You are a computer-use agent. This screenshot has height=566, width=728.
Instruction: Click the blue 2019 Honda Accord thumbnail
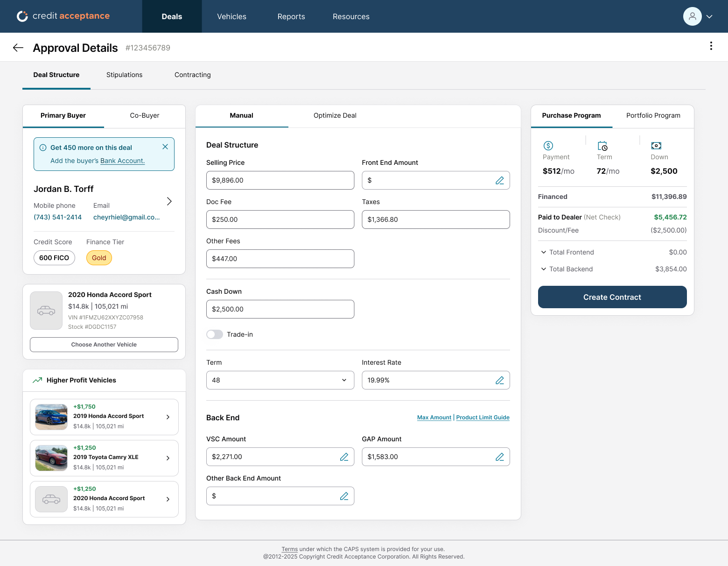coord(51,417)
